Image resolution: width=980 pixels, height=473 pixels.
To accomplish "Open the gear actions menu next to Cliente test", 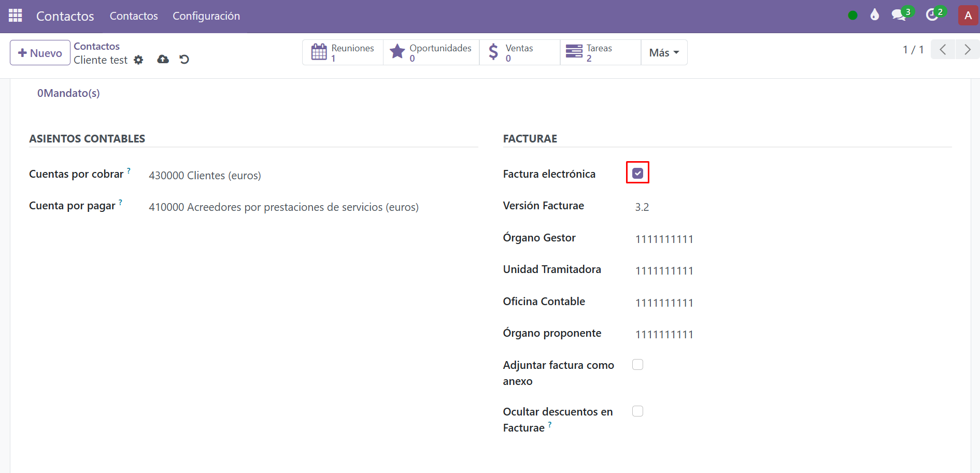I will [138, 60].
